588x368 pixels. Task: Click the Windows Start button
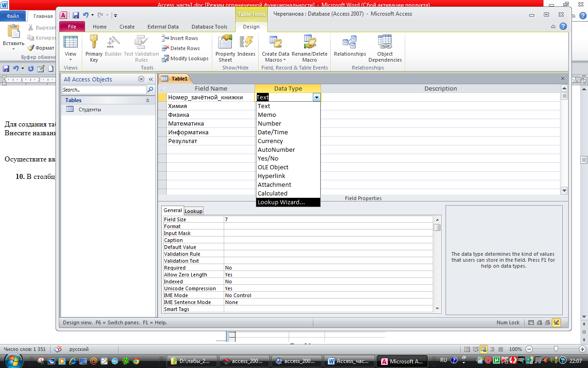(15, 361)
